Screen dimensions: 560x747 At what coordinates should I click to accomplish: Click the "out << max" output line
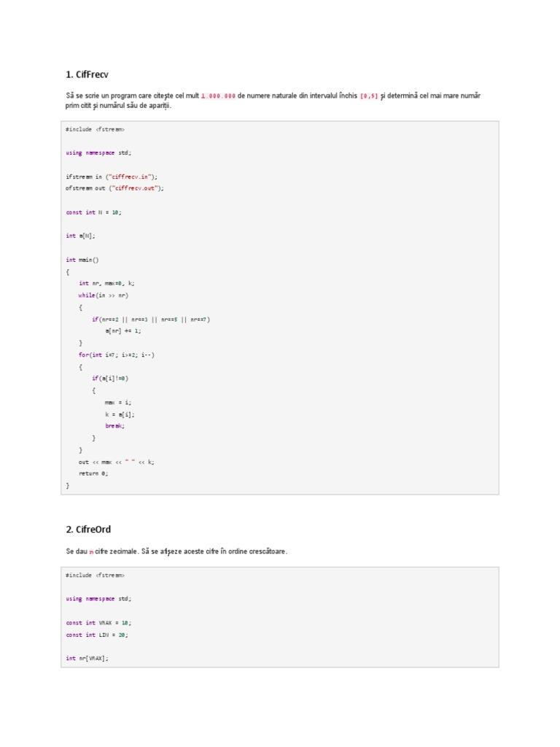117,462
